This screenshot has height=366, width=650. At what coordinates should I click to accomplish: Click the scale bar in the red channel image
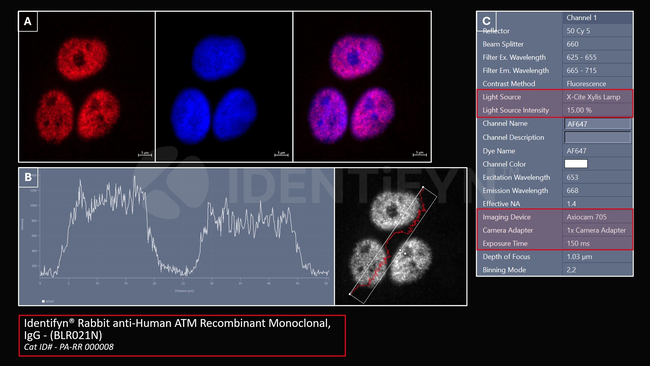point(145,154)
